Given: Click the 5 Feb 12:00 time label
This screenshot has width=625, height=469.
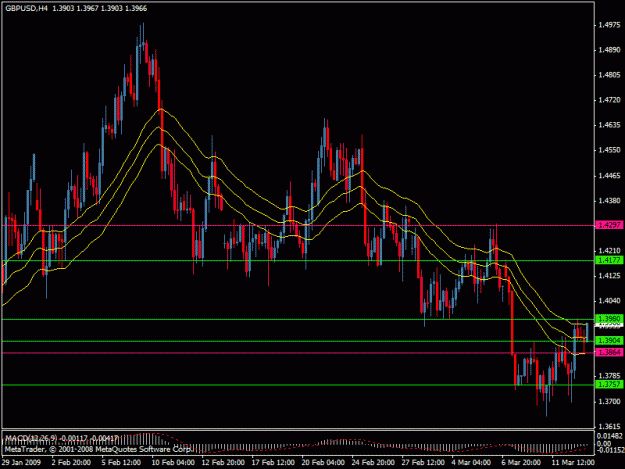Looking at the screenshot, I should (121, 462).
